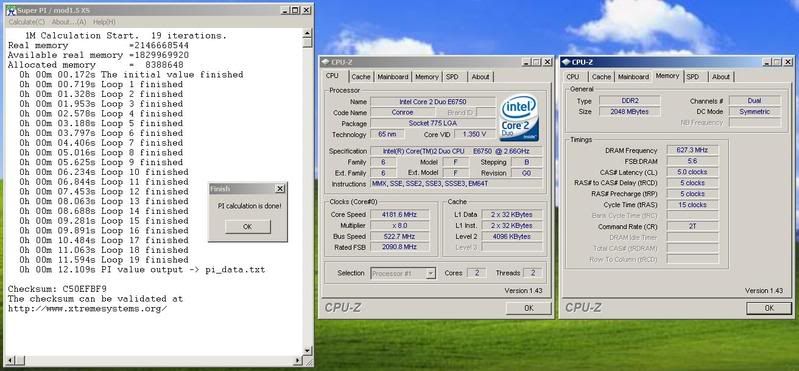
Task: Close the Super PI window
Action: coord(306,10)
